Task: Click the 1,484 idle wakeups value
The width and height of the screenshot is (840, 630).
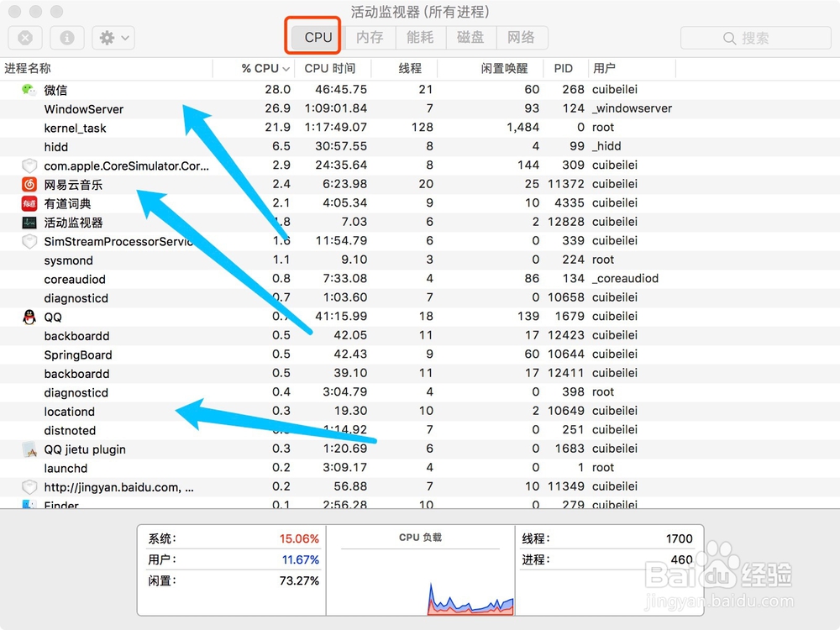Action: click(522, 128)
